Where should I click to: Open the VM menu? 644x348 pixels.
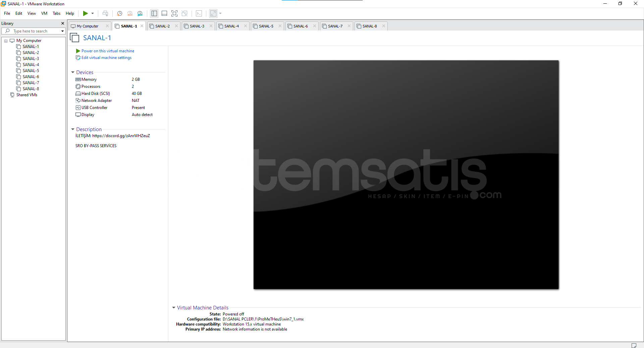44,13
